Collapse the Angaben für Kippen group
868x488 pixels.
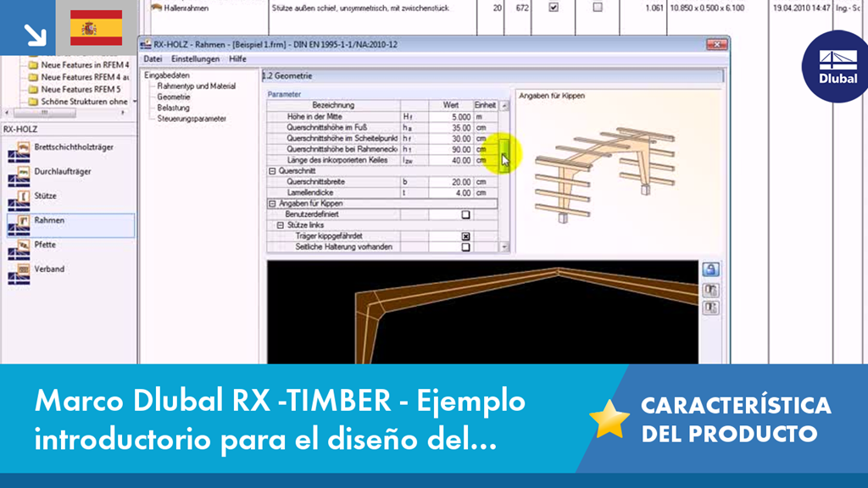(x=272, y=203)
